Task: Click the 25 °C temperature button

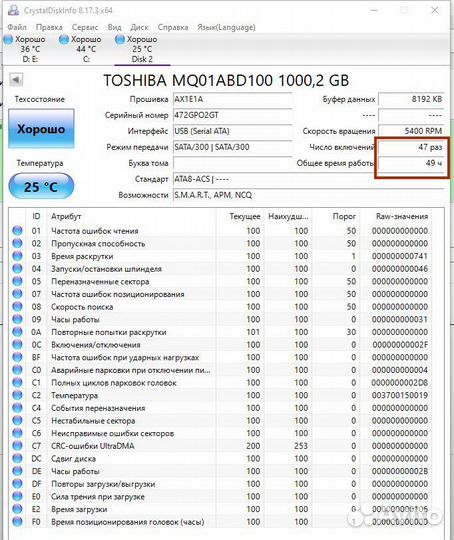Action: (x=41, y=186)
